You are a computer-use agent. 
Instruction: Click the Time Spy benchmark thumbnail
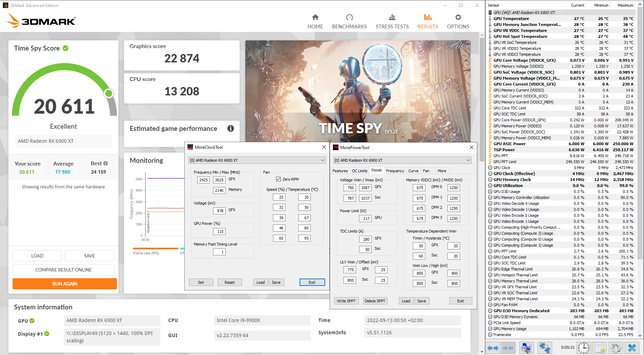click(358, 91)
